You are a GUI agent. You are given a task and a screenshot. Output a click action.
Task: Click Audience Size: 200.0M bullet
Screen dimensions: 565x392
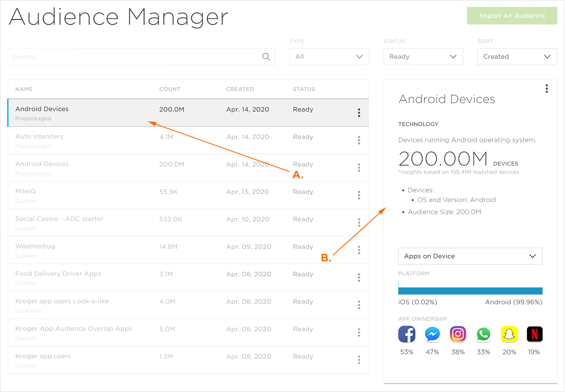(444, 212)
